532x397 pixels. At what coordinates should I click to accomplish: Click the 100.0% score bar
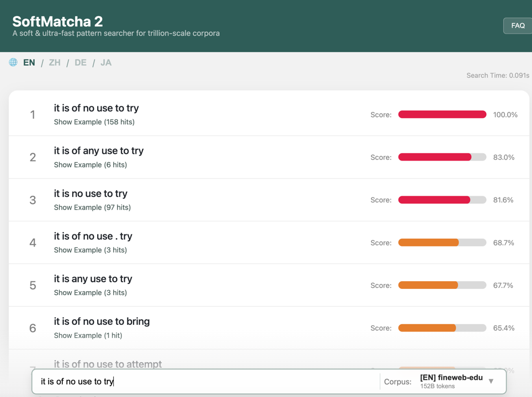[442, 115]
